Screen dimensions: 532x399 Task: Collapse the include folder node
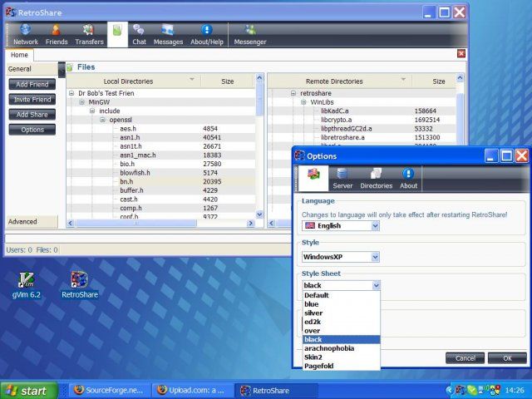(x=92, y=111)
